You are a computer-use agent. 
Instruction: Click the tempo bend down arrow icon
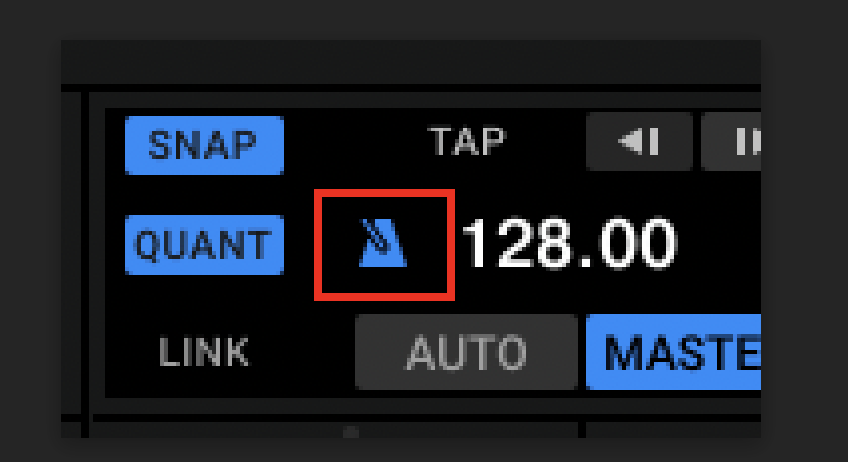coord(639,142)
